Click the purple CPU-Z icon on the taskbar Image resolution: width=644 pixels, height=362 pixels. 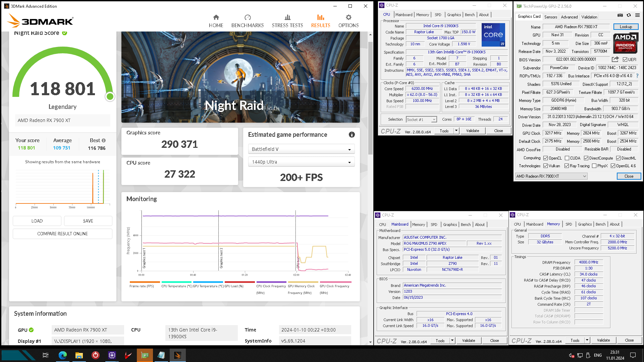tap(112, 355)
